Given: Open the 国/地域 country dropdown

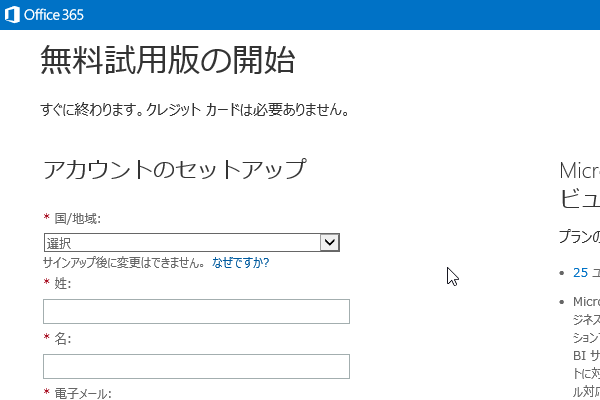Looking at the screenshot, I should [x=192, y=243].
